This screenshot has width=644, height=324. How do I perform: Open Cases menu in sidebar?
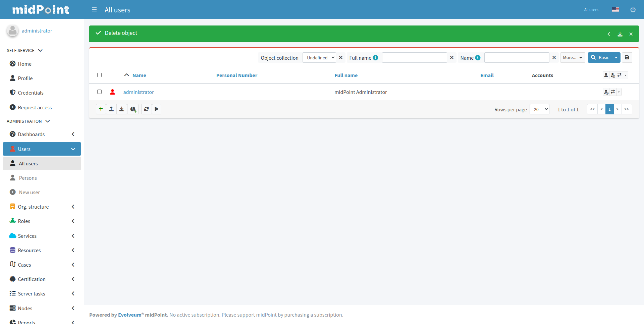[42, 265]
